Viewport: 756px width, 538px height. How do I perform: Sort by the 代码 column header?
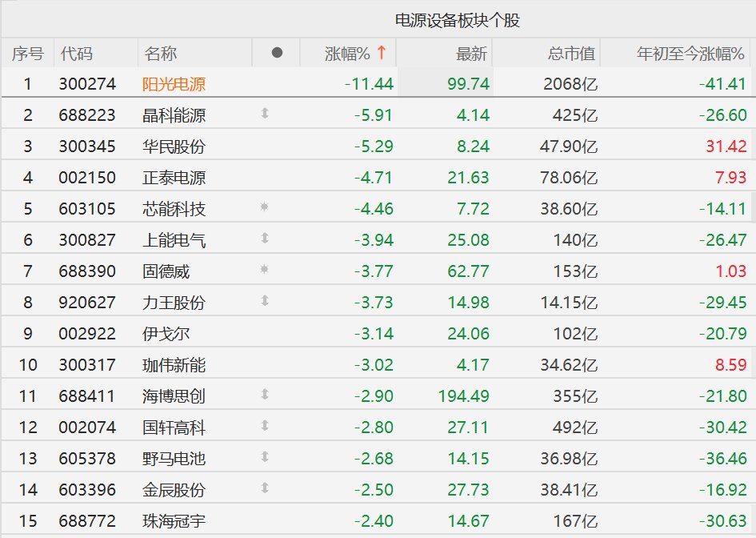point(76,53)
